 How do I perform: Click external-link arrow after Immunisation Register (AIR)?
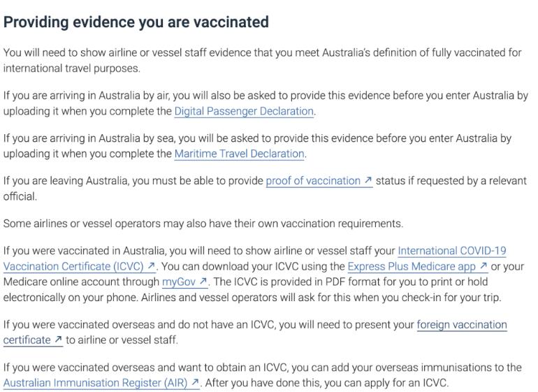point(195,384)
